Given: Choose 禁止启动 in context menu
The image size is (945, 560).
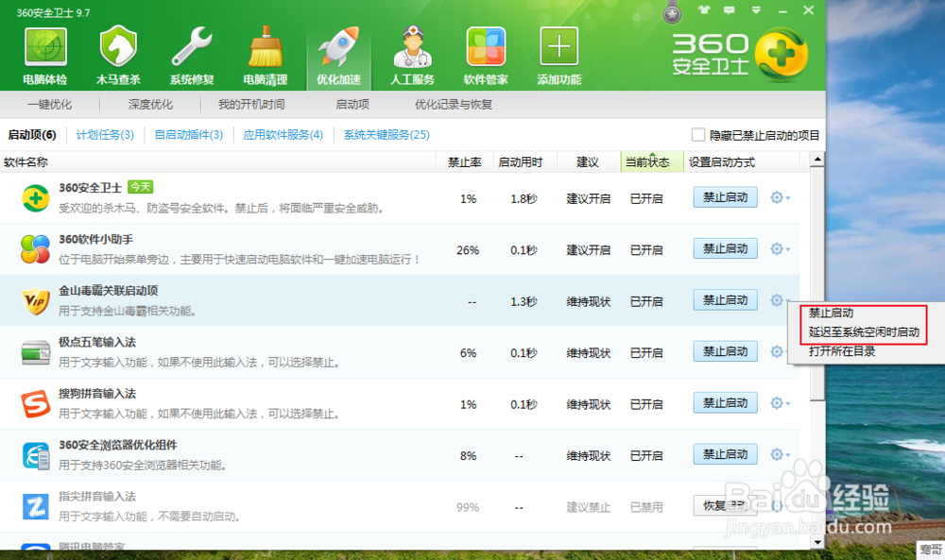Looking at the screenshot, I should click(831, 314).
